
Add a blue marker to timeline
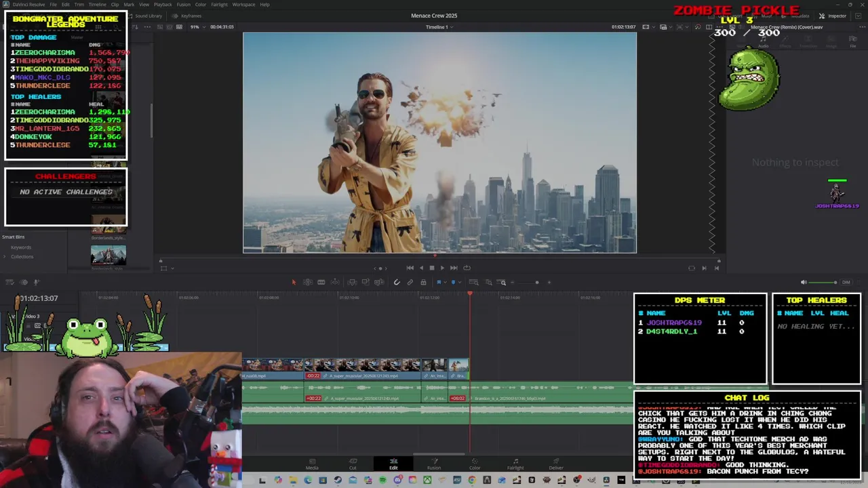point(453,282)
